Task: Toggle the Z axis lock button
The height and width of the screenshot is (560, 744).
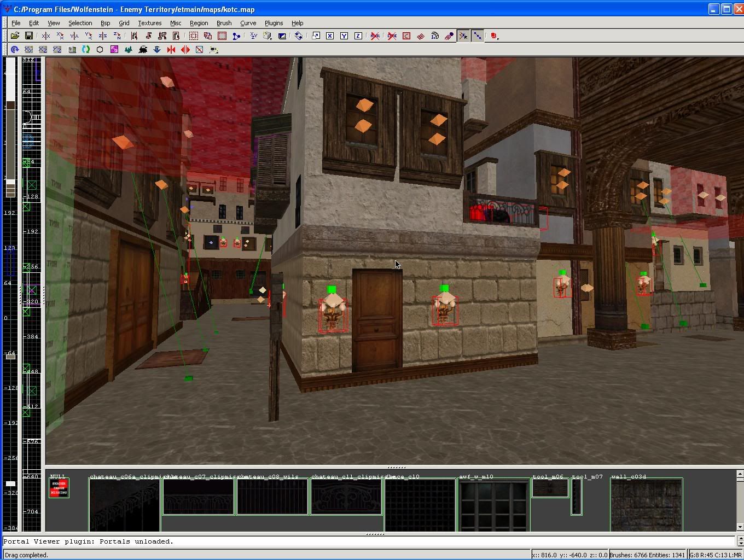Action: click(358, 36)
